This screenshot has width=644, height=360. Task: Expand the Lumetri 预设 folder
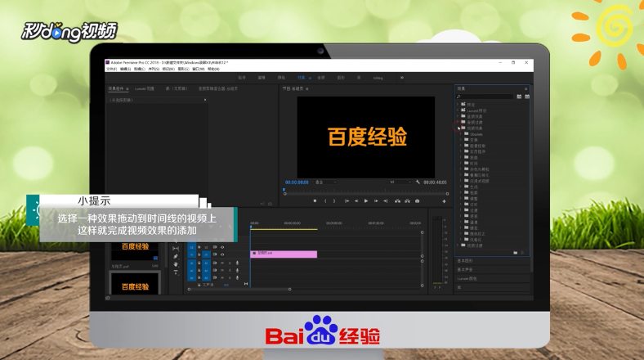458,110
